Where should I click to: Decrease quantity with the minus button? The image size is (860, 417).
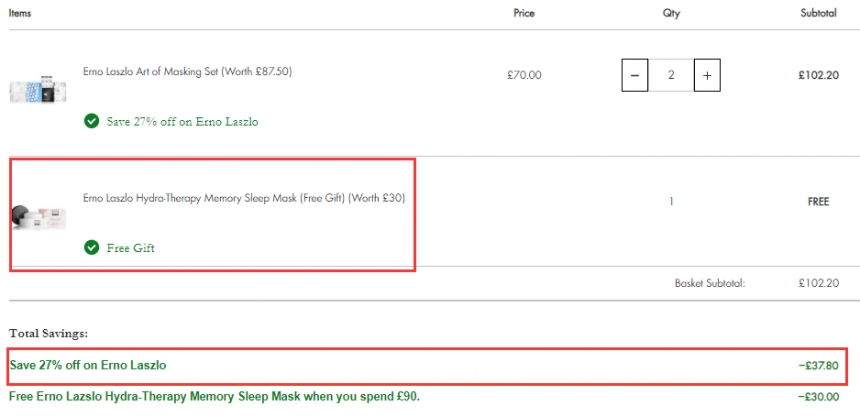(x=635, y=75)
